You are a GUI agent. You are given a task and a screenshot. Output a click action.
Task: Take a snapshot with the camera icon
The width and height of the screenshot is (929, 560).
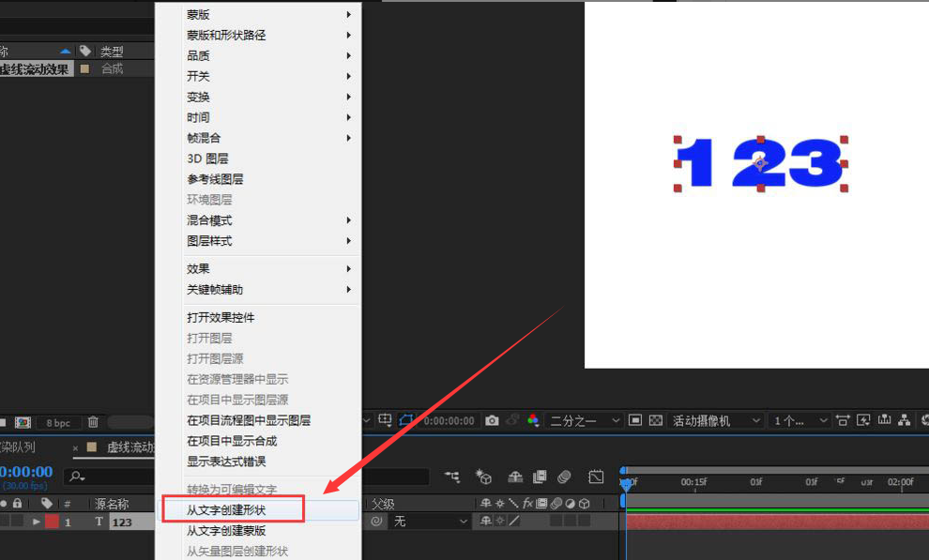pyautogui.click(x=491, y=420)
